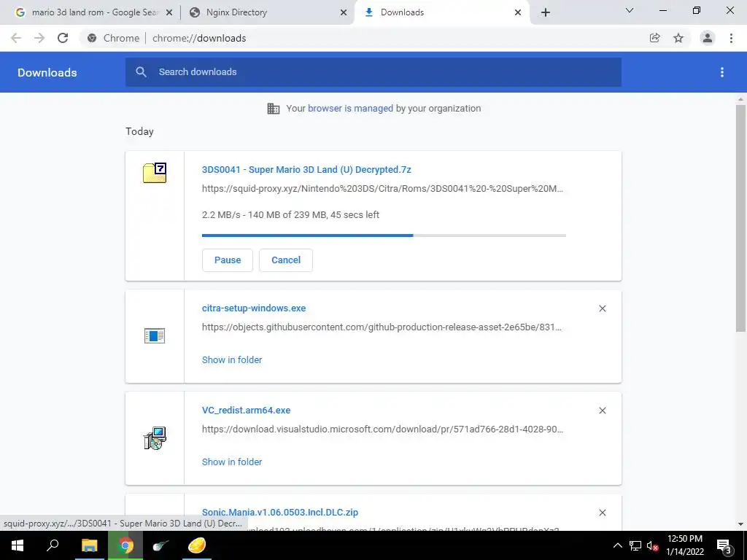Screen dimensions: 747x560
Task: Open the tab search chevron
Action: pyautogui.click(x=630, y=10)
